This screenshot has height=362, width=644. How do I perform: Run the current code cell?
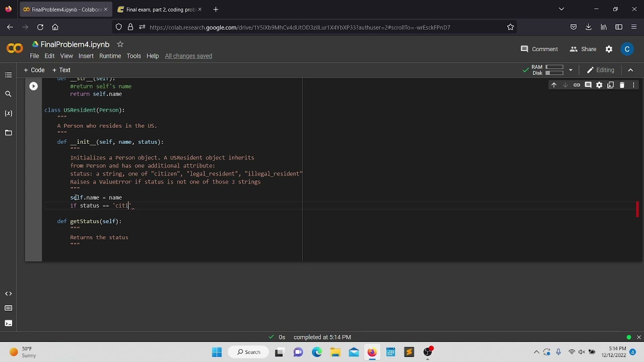[x=33, y=86]
